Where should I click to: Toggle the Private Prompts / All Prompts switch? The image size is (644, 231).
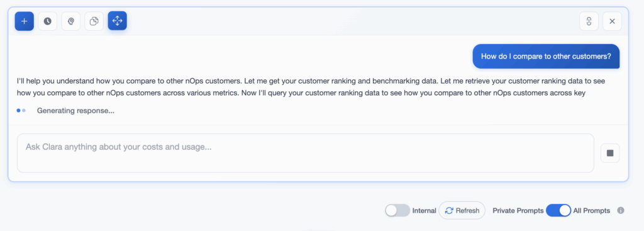click(558, 210)
